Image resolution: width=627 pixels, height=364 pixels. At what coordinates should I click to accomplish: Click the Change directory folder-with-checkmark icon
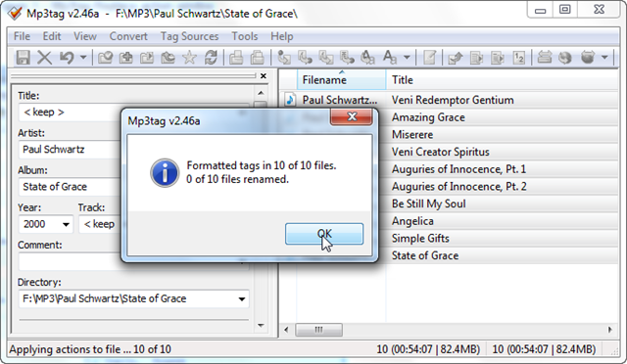coord(105,58)
